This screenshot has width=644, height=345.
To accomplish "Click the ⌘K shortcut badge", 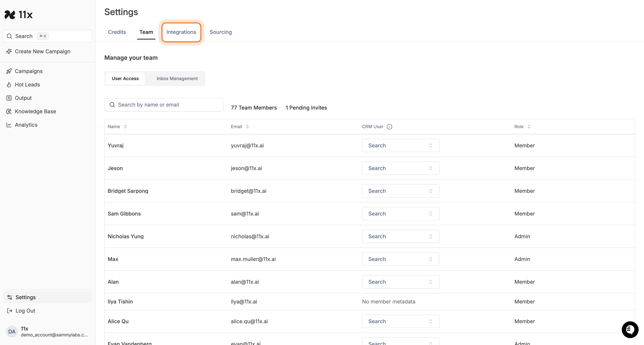I will 43,36.
